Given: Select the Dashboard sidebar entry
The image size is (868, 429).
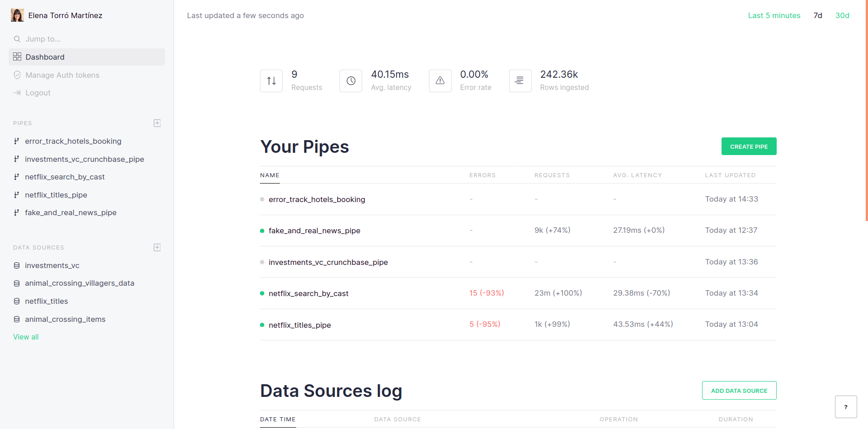Looking at the screenshot, I should tap(45, 57).
